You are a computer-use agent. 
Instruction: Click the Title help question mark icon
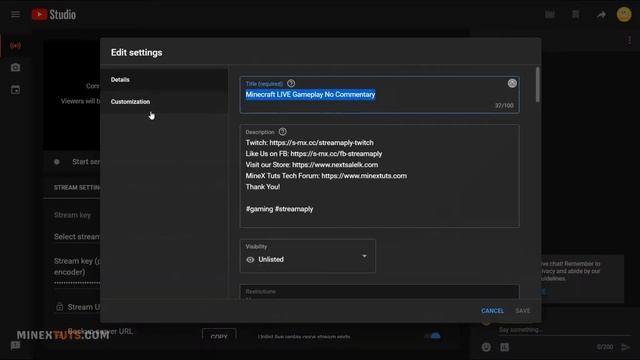click(x=291, y=83)
